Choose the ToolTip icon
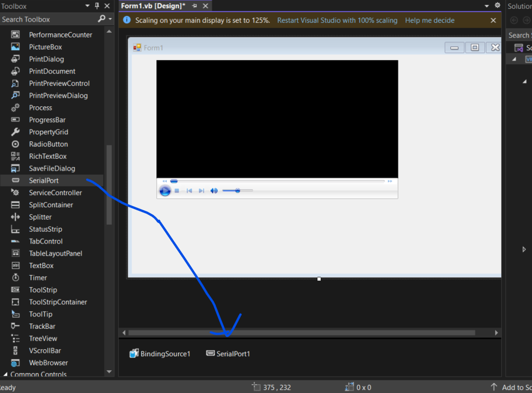Viewport: 532px width, 393px height. coord(15,314)
